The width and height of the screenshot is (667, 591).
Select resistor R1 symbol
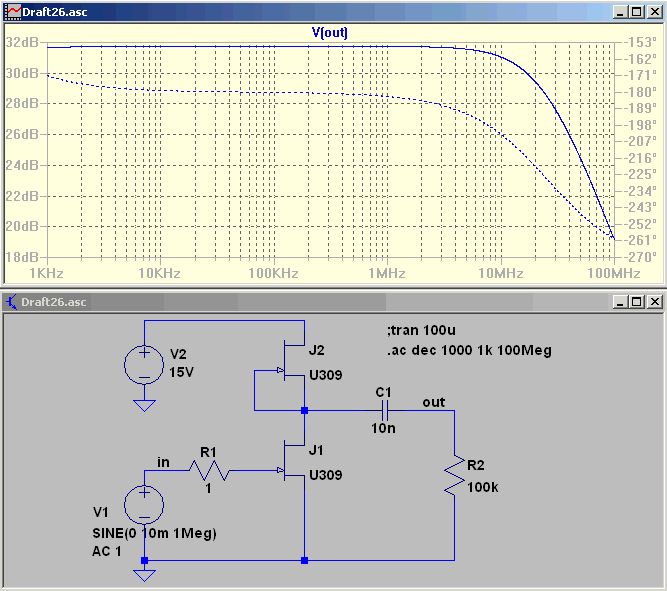click(x=209, y=471)
